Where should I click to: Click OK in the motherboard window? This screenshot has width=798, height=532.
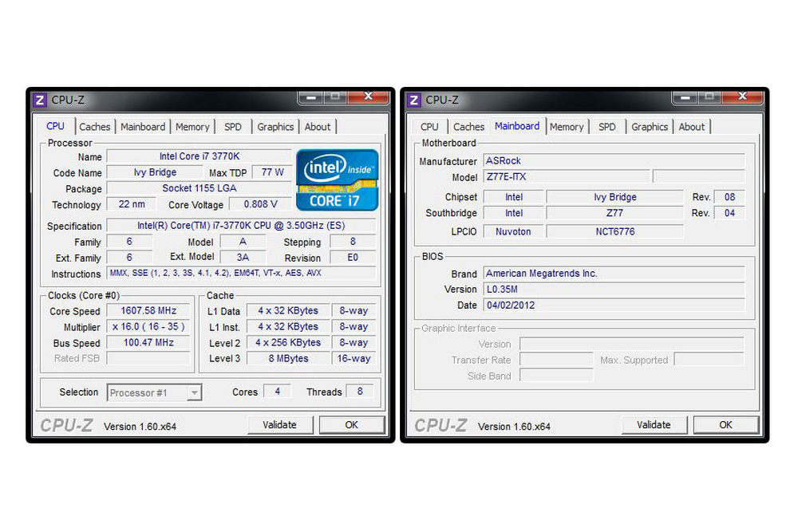725,424
